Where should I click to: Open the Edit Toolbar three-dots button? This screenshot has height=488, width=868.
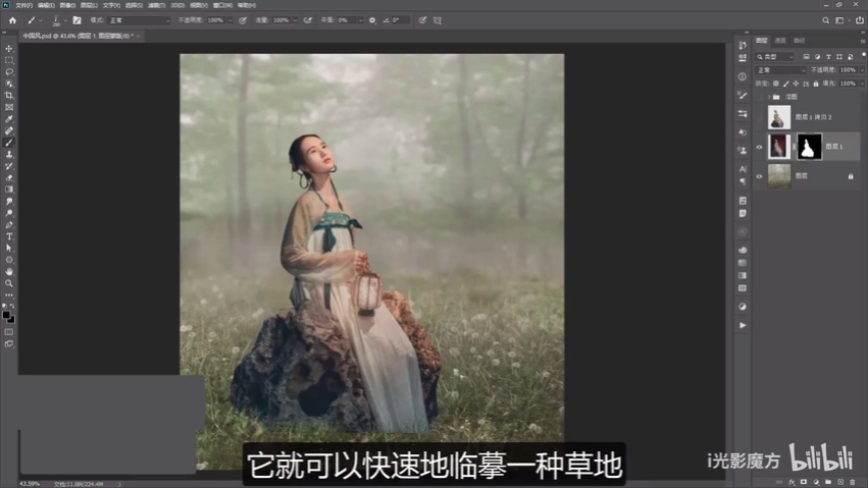tap(9, 294)
